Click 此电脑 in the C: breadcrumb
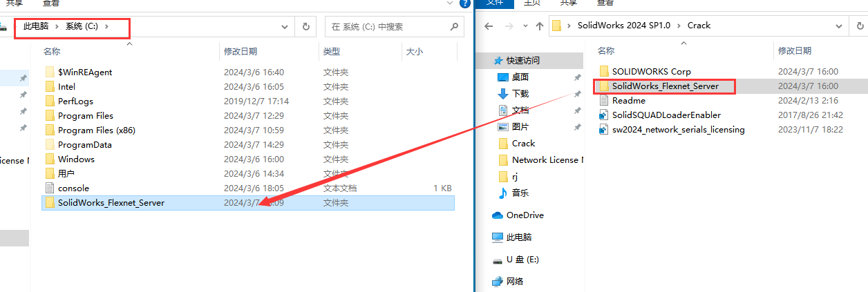 37,26
